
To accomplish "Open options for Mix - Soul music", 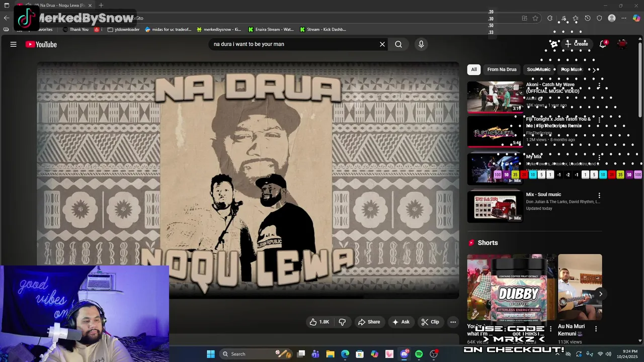I will tap(599, 195).
